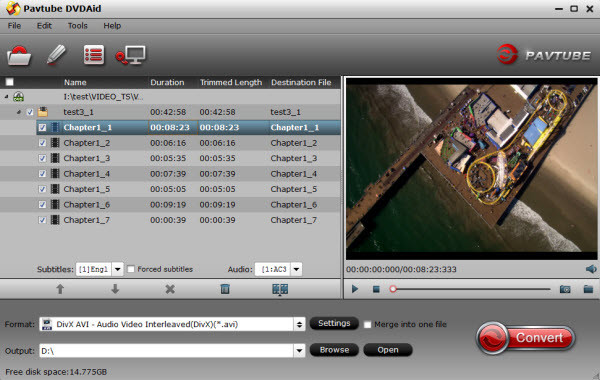Click the Name column header

75,82
